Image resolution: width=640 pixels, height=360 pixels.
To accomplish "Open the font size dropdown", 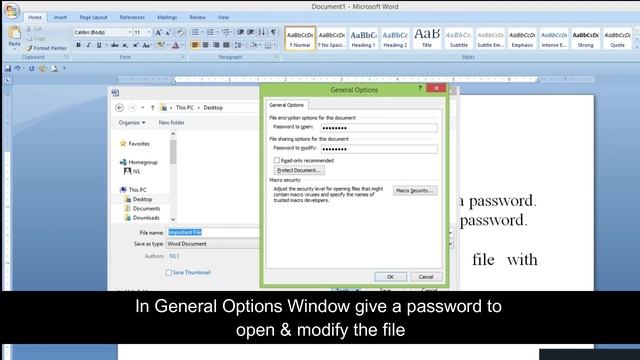I will (149, 32).
